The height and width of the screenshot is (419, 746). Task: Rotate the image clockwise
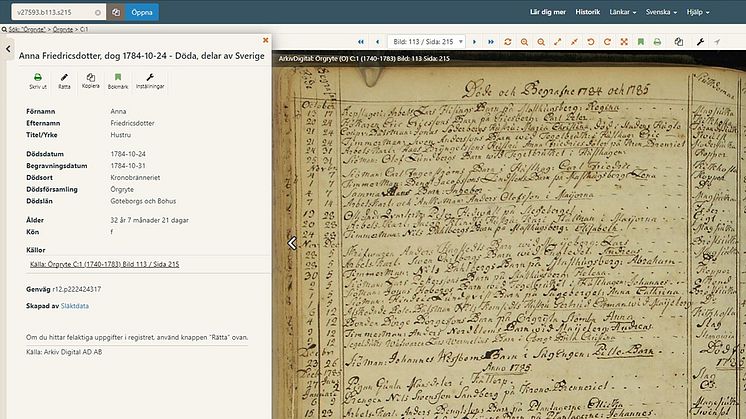click(x=607, y=42)
